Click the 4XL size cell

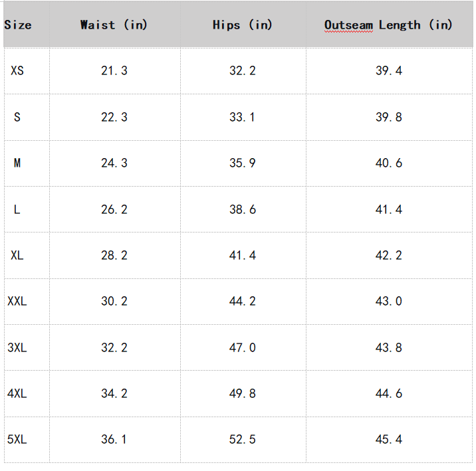point(17,393)
